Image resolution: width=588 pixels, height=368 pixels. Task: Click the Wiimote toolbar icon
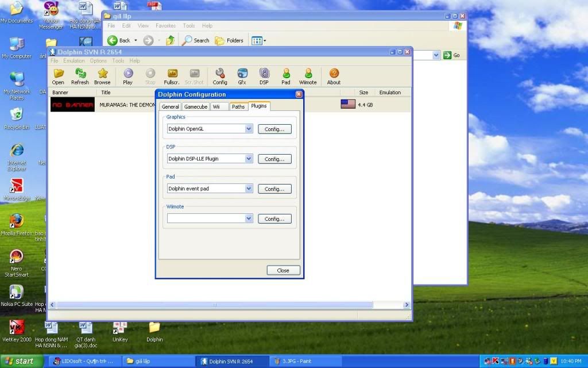click(x=308, y=76)
